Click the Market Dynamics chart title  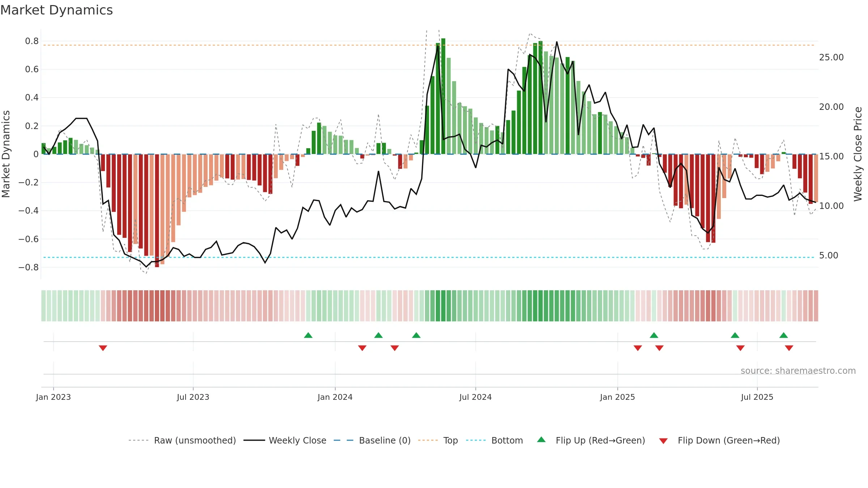56,10
